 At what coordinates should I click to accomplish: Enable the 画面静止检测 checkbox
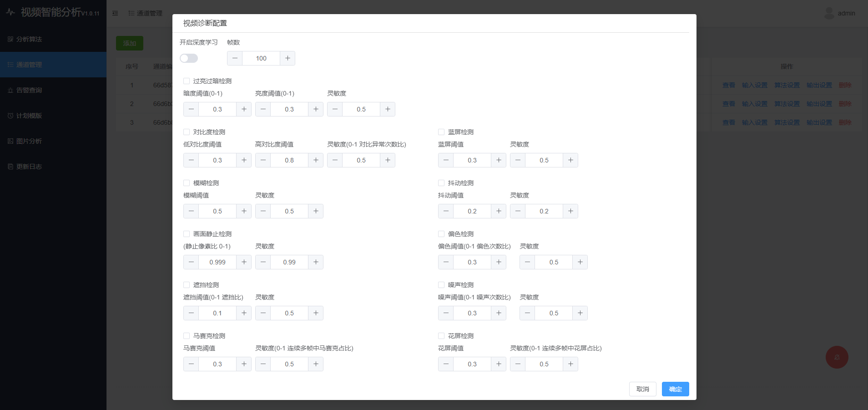(187, 234)
